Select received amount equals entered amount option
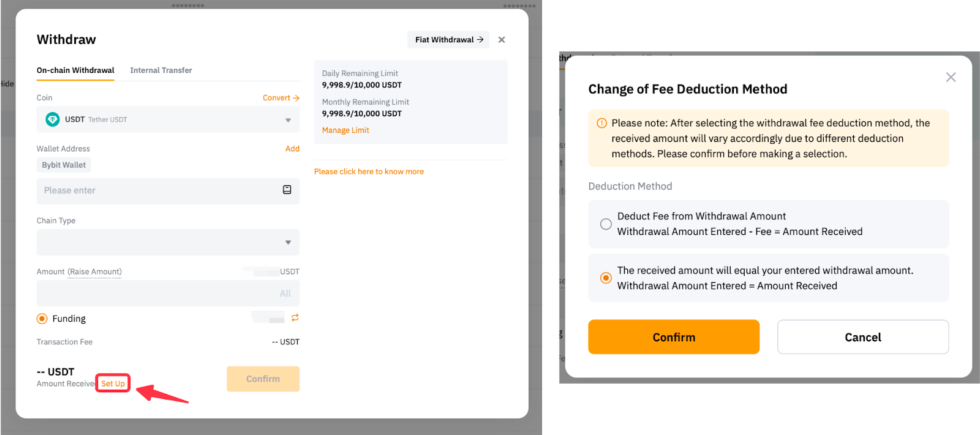Viewport: 980px width, 435px height. point(606,278)
